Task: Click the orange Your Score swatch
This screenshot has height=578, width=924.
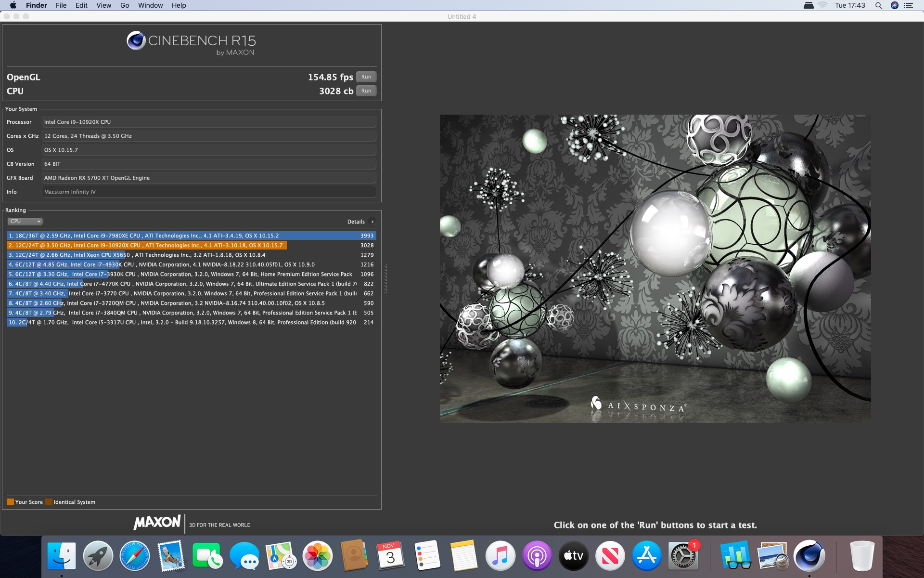Action: [x=10, y=502]
